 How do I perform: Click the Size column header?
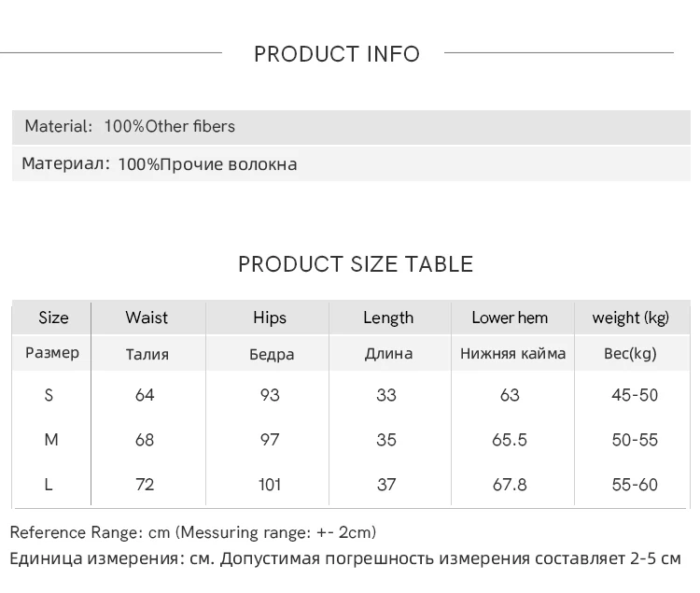(53, 318)
